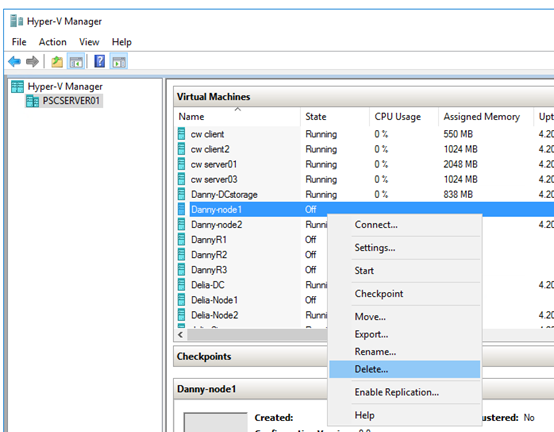Click the VM icon beside cw client2
This screenshot has width=554, height=432.
click(x=181, y=149)
